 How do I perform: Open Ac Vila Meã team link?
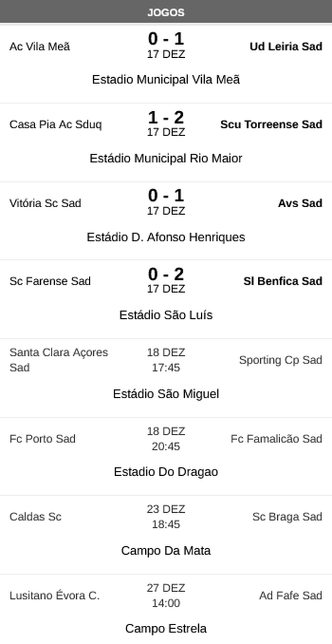pos(40,47)
